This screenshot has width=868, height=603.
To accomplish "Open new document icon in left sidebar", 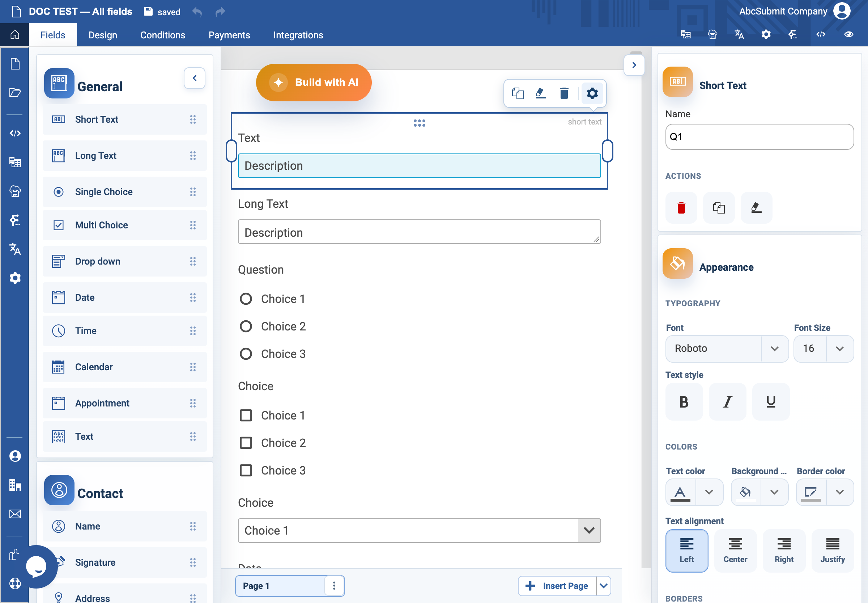I will [x=15, y=63].
